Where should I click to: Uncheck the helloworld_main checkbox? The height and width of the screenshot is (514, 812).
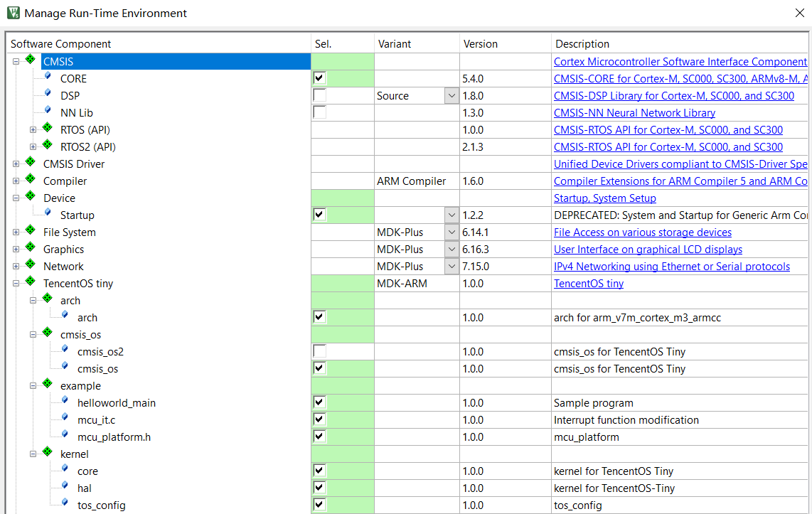tap(319, 402)
